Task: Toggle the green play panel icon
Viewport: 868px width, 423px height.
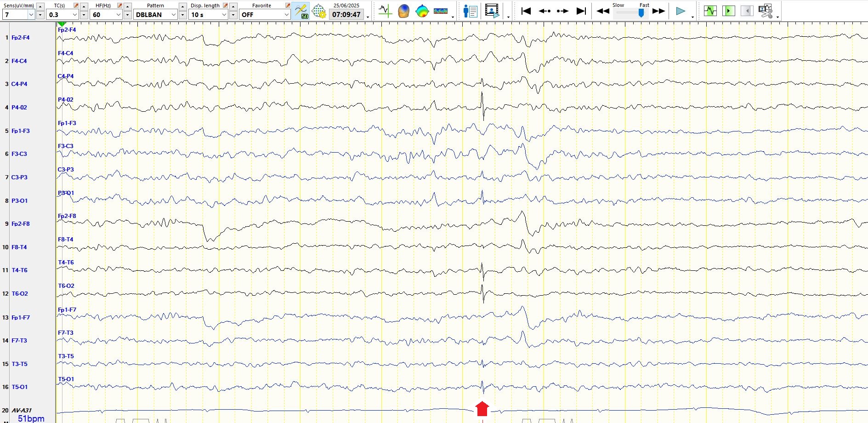Action: (x=729, y=11)
